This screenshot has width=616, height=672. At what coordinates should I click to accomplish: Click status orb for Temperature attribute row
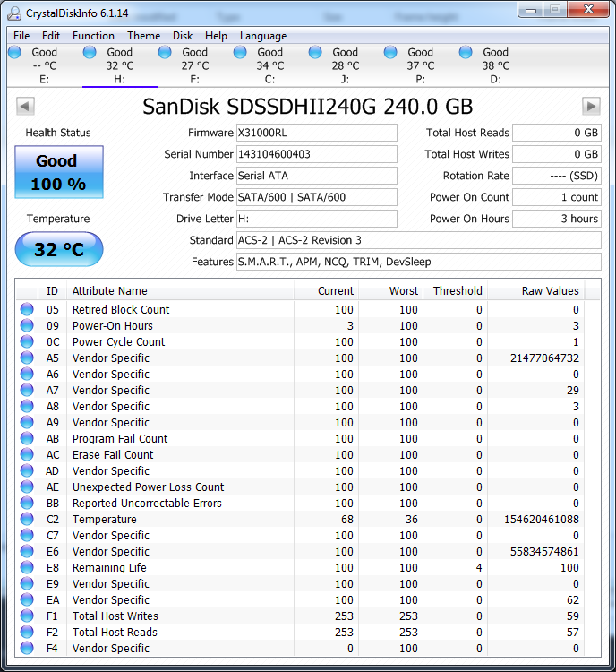(x=27, y=520)
